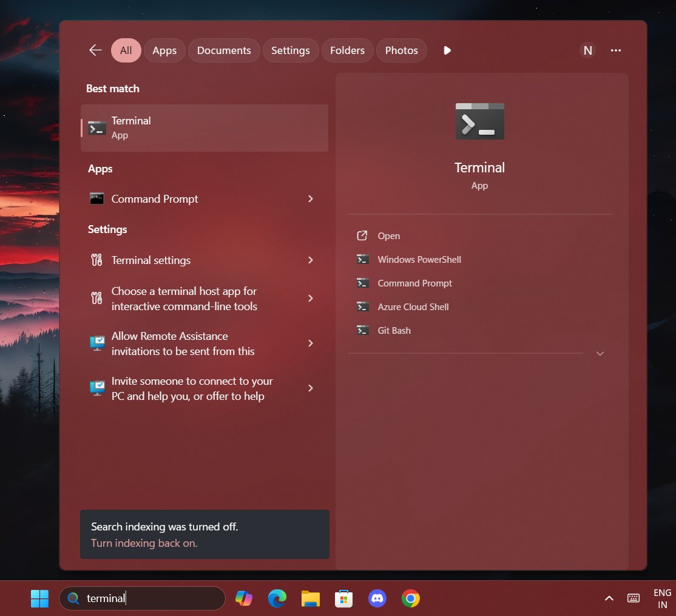
Task: Click monitor icon beside Allow Remote Assistance
Action: [x=97, y=343]
